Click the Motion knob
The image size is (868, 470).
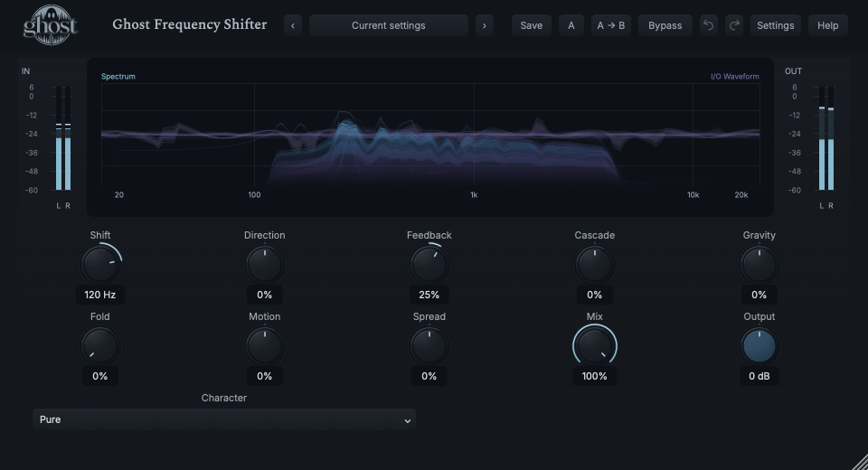(x=265, y=345)
